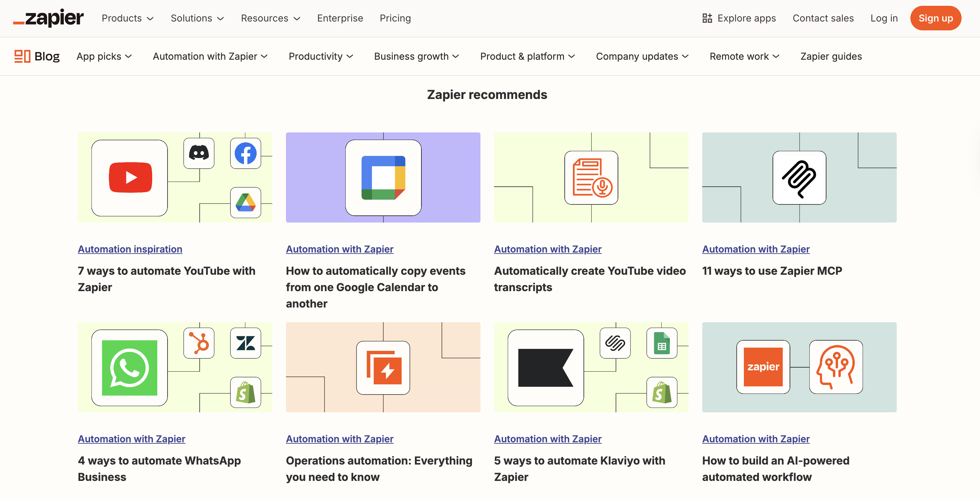This screenshot has height=499, width=980.
Task: Click the Zapier logo in header
Action: 48,18
